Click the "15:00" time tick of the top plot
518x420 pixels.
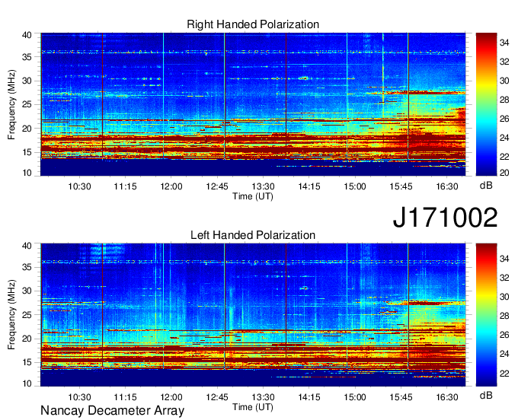(x=355, y=186)
